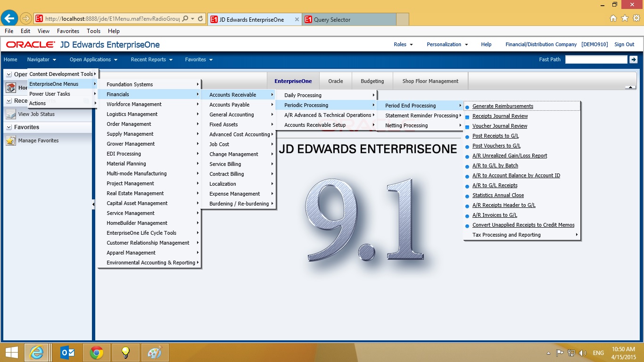Click the clock and date in taskbar

[624, 353]
